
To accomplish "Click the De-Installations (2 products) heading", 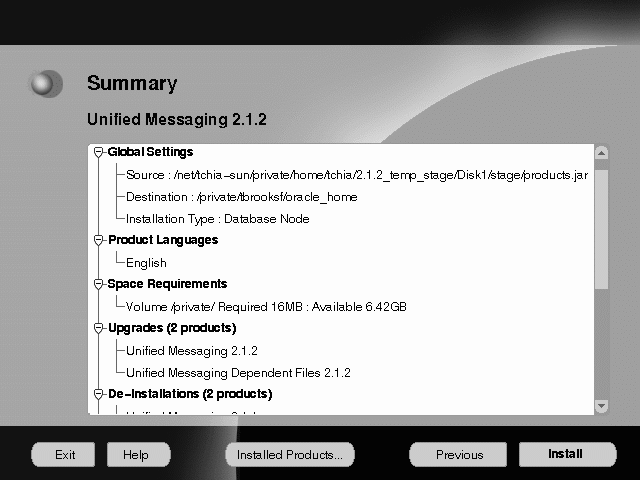I will click(190, 394).
